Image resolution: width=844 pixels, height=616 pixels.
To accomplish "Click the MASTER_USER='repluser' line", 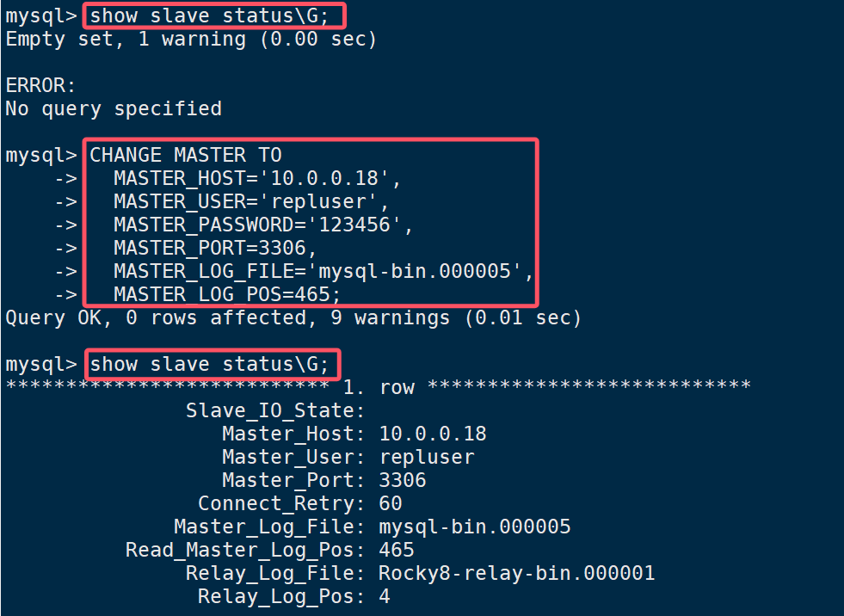I will [251, 201].
